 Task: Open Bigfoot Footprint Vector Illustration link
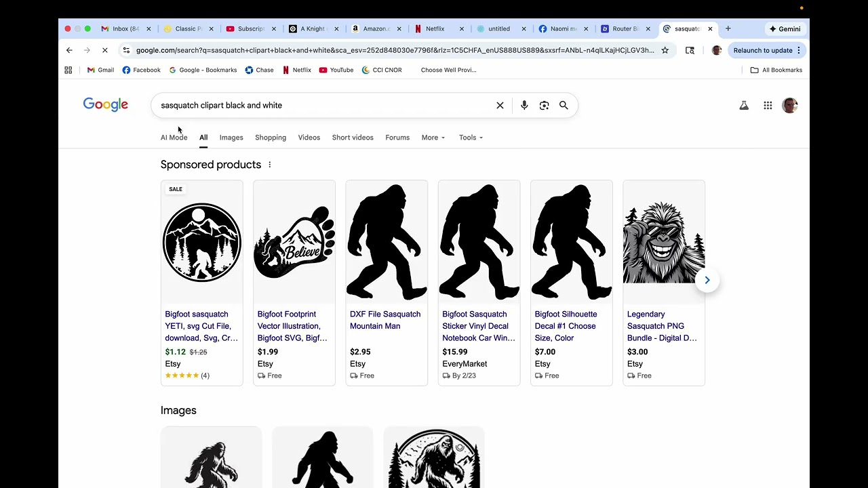(x=292, y=326)
